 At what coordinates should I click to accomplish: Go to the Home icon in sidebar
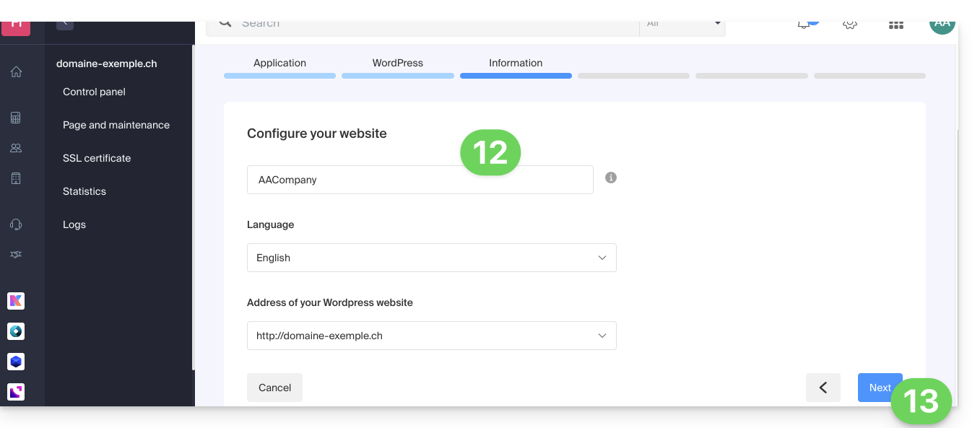click(x=16, y=72)
